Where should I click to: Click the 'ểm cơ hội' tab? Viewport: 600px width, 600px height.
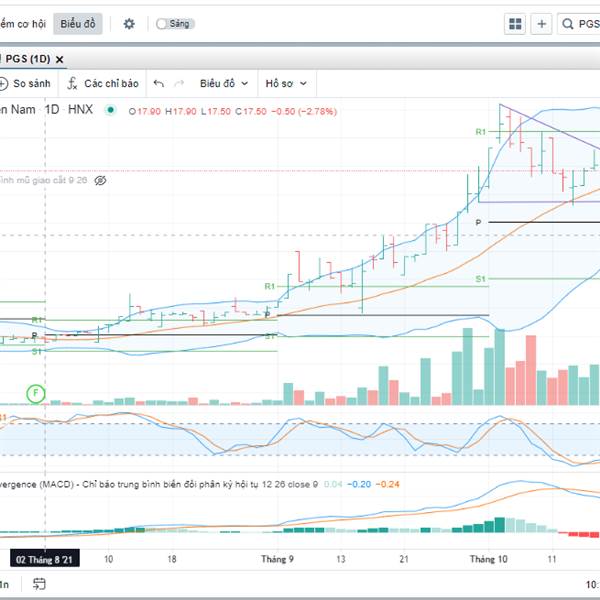click(x=23, y=24)
